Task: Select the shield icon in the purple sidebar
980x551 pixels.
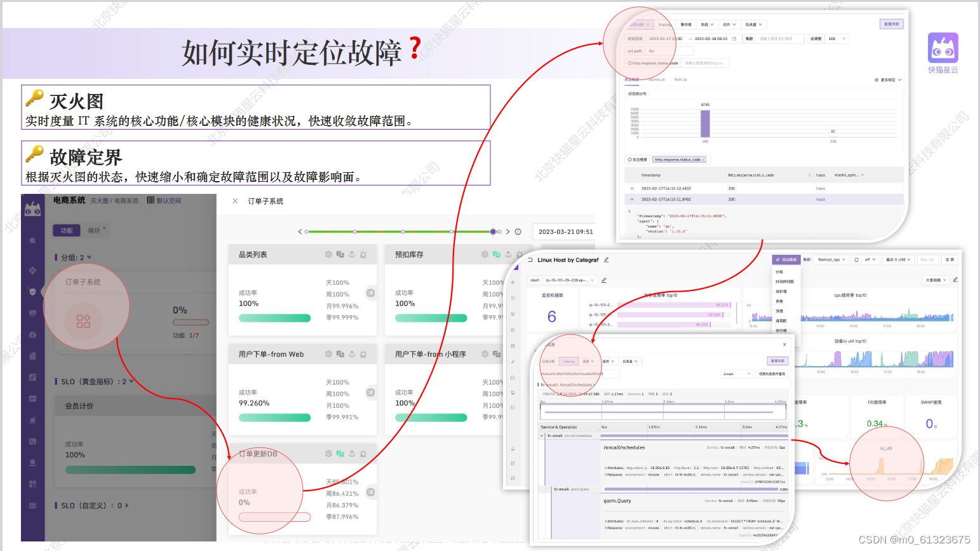Action: point(32,292)
